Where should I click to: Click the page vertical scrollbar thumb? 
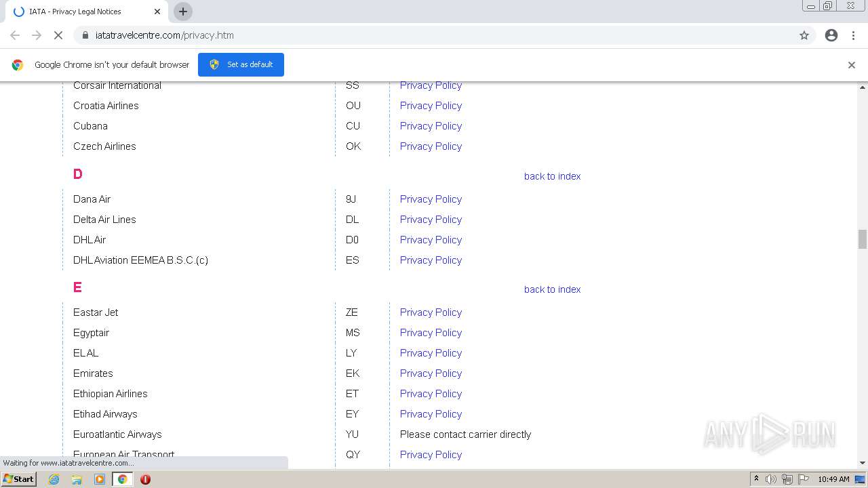863,239
